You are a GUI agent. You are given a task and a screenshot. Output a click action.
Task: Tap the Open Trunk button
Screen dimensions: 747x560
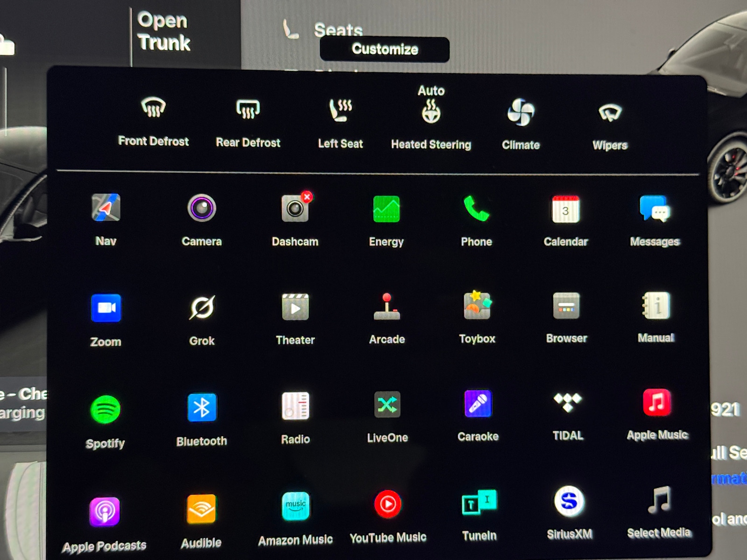[164, 31]
